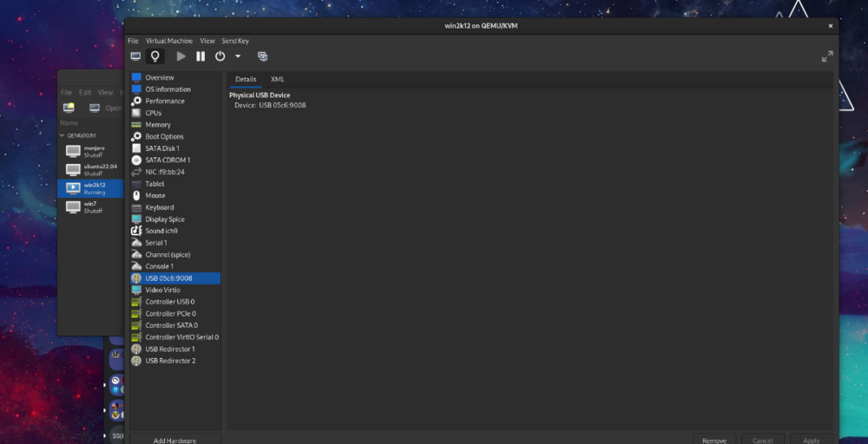Select USB 05c6:9008 host device

coord(175,278)
